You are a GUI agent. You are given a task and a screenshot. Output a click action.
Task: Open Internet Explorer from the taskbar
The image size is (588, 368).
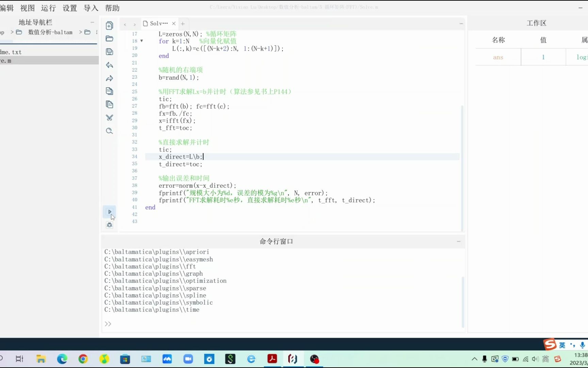251,359
